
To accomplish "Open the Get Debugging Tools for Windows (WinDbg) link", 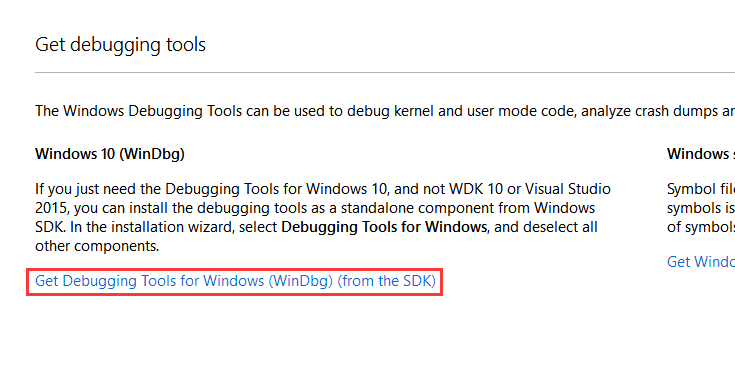I will [235, 281].
